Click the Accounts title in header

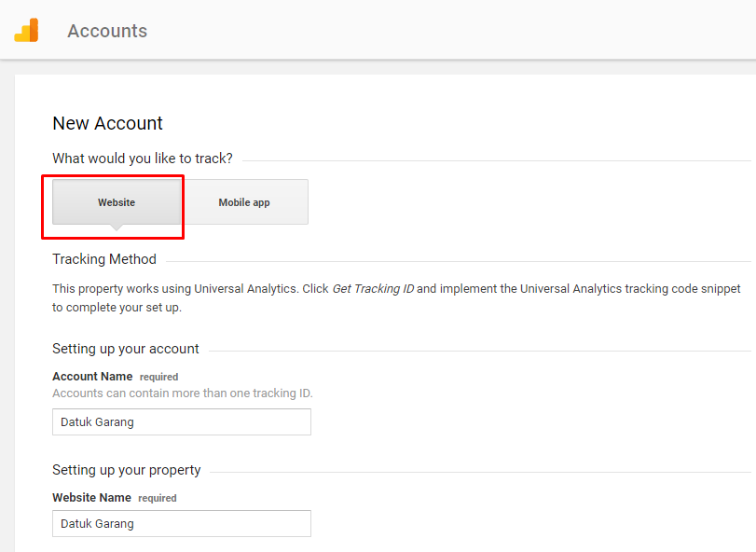coord(107,31)
